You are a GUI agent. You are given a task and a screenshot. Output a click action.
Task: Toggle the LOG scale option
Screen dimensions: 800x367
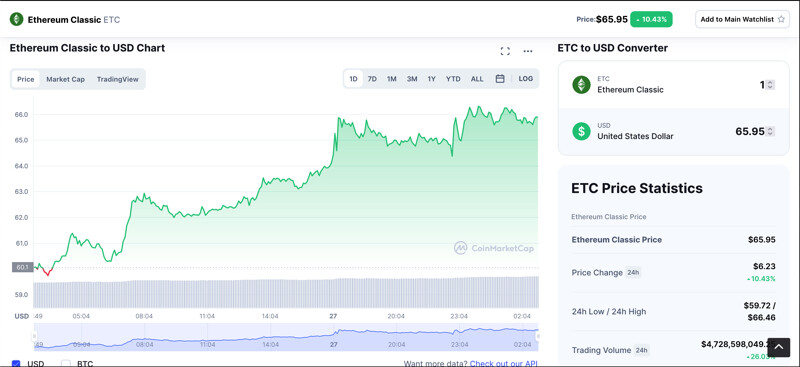(x=526, y=79)
